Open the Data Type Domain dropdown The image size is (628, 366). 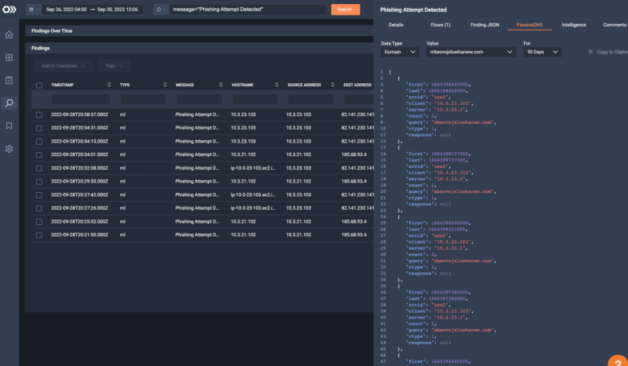click(400, 52)
